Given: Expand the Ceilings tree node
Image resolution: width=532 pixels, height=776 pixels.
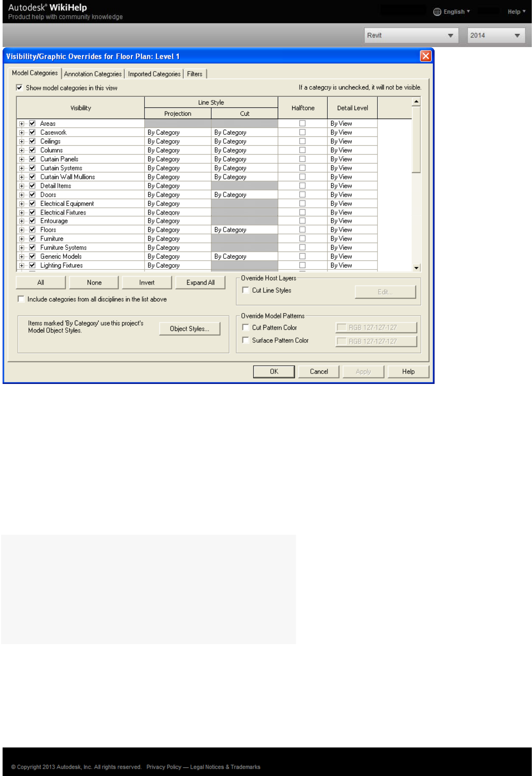Looking at the screenshot, I should tap(22, 142).
